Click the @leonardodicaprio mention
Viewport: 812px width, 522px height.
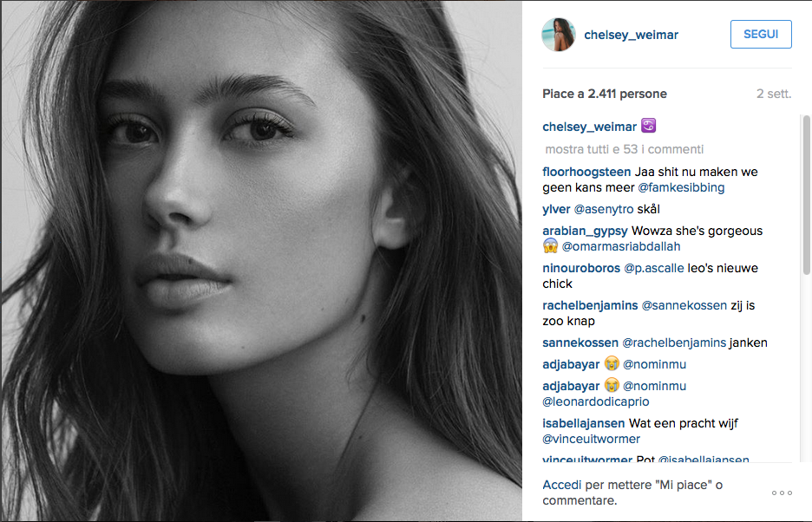pyautogui.click(x=596, y=401)
